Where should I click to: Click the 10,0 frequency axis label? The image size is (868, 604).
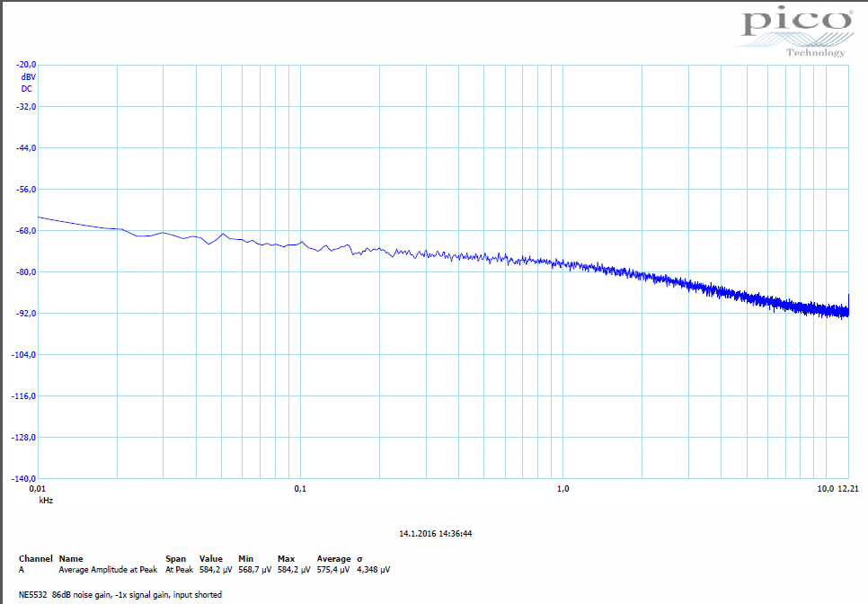point(826,488)
